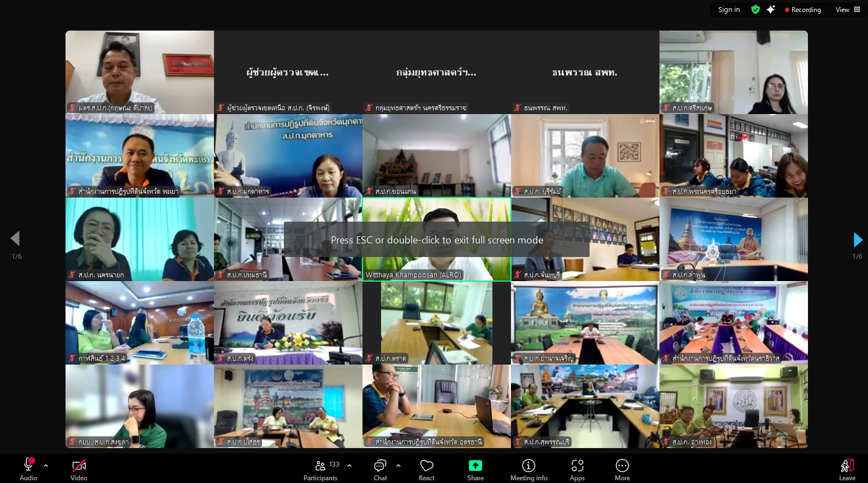Screen dimensions: 868x483
Task: Open Meeting info
Action: (528, 469)
